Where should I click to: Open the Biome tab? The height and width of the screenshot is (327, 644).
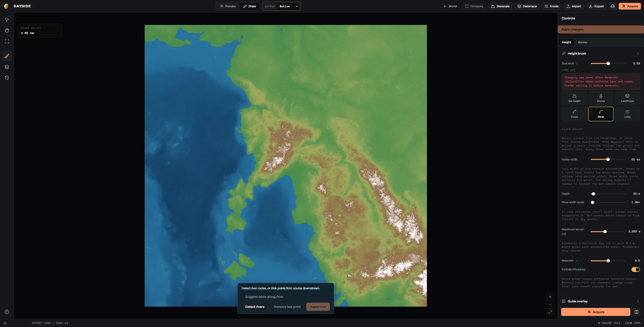[x=582, y=42]
